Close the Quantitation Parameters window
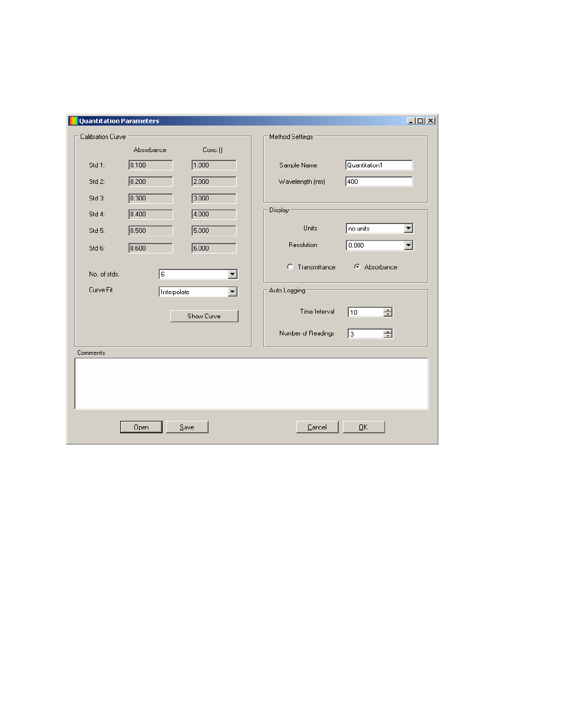 click(x=431, y=121)
